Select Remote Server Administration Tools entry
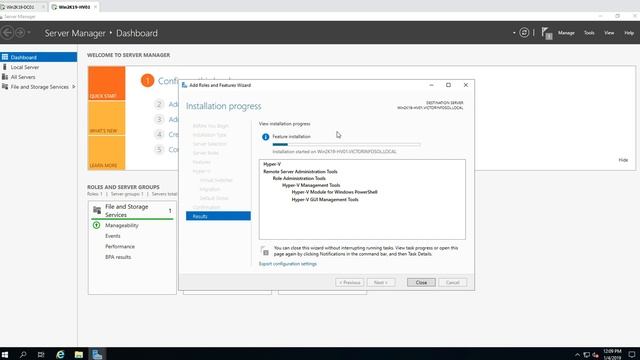Viewport: 640px width, 360px height. [x=300, y=171]
